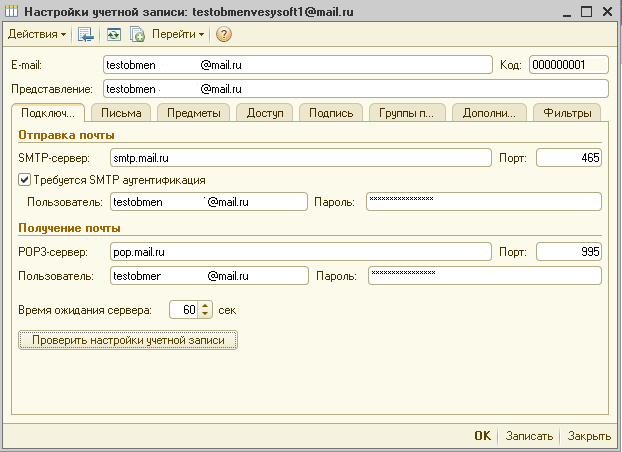
Task: Switch to the Письма tab
Action: (121, 113)
